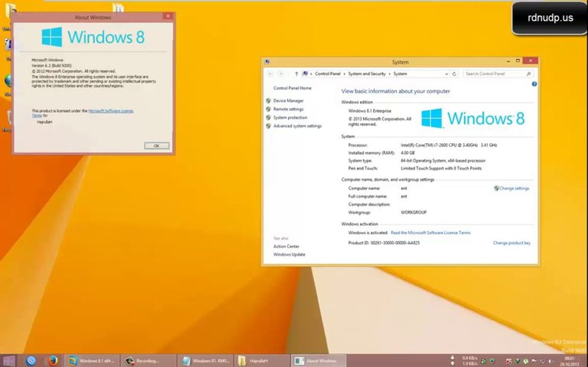Click the shield icon beside Change settings

[497, 188]
